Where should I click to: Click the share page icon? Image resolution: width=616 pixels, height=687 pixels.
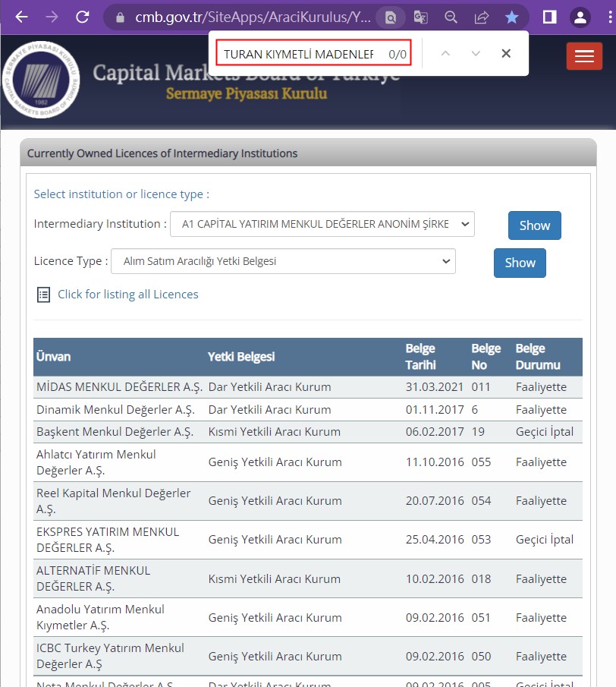coord(481,17)
